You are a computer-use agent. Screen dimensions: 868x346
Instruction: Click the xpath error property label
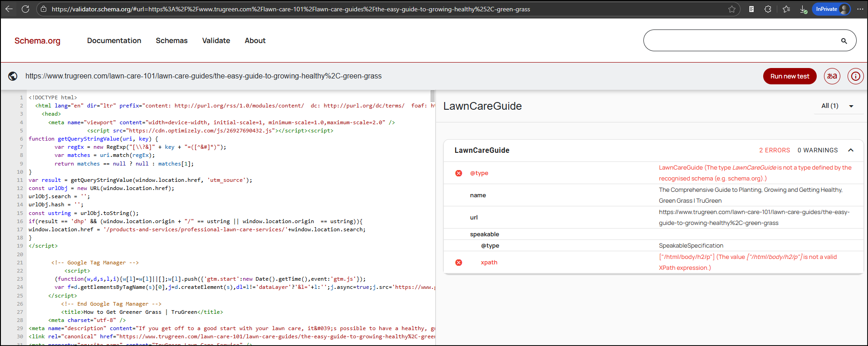(x=489, y=263)
